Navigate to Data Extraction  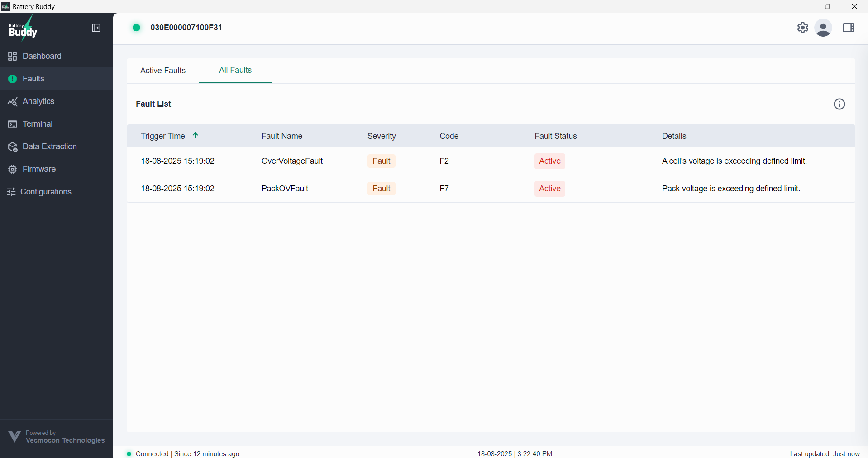coord(49,146)
